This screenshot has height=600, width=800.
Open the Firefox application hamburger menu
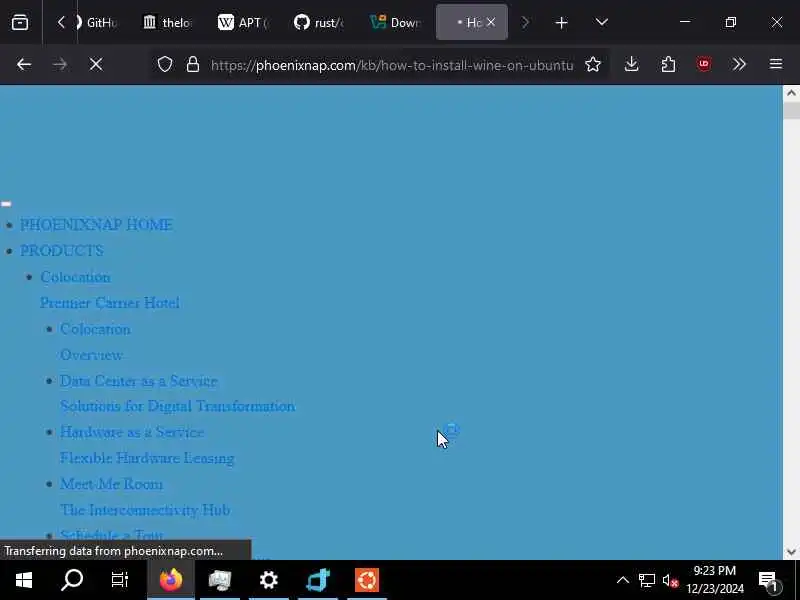coord(776,64)
